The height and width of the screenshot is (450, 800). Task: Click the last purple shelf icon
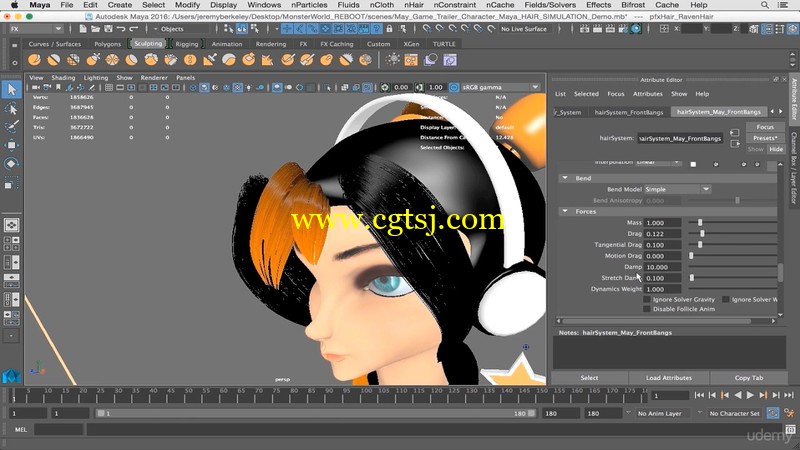coord(450,60)
